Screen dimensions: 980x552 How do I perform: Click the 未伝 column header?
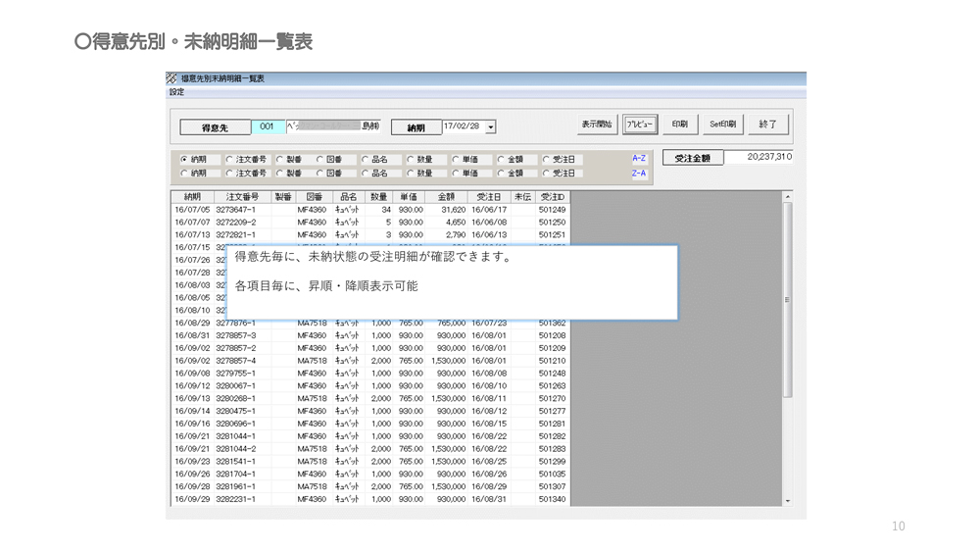pyautogui.click(x=522, y=197)
